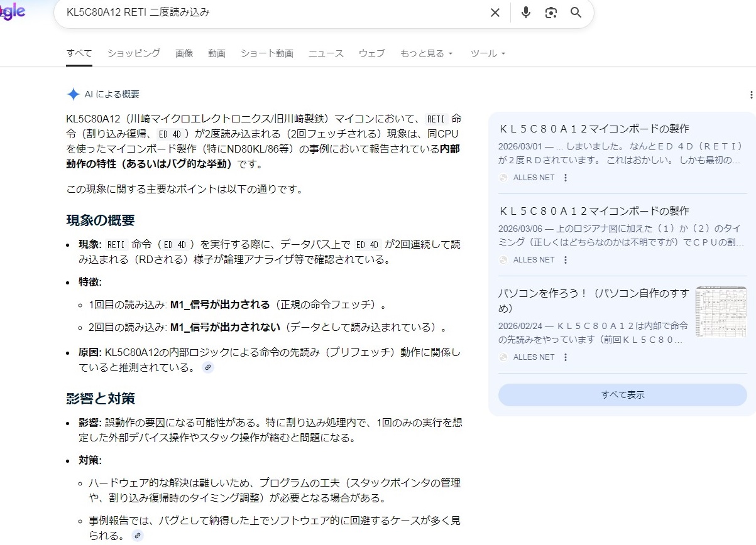Select the ニュース tab
Viewport: 756px width, 545px height.
tap(326, 54)
